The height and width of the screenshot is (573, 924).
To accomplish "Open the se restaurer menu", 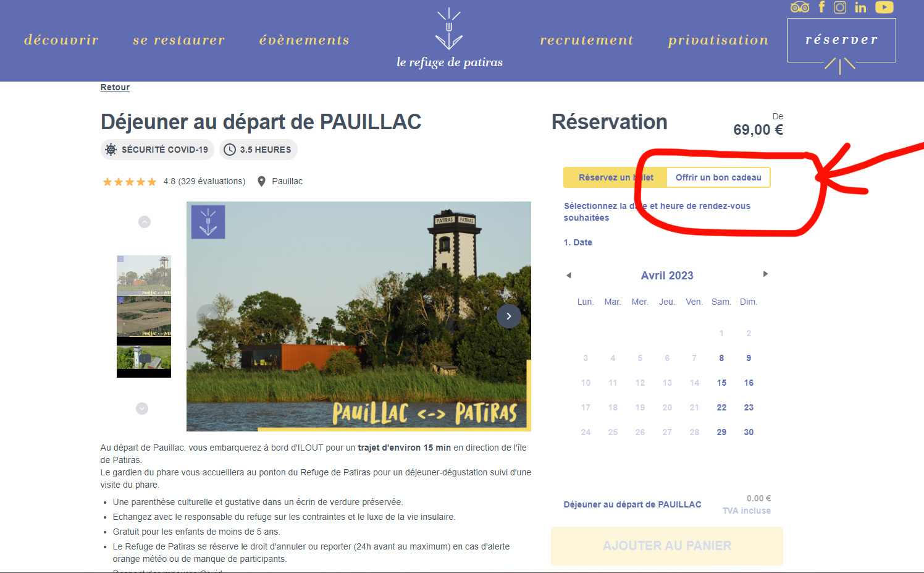I will click(x=178, y=40).
